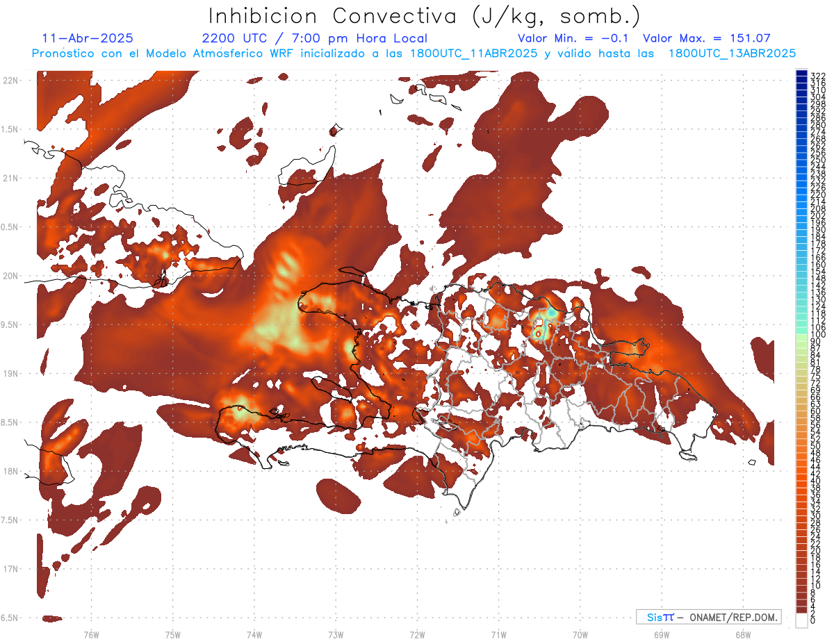Image resolution: width=834 pixels, height=644 pixels.
Task: Click the "69W" longitude label
Action: (x=662, y=634)
